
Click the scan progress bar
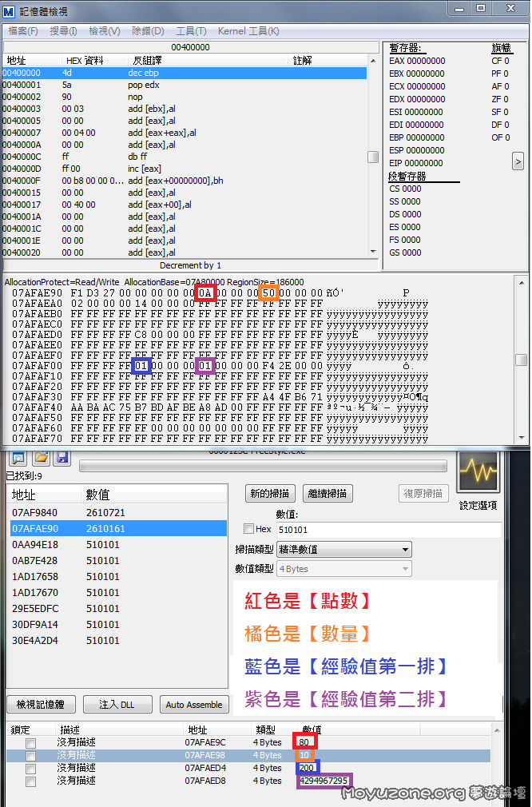point(263,466)
